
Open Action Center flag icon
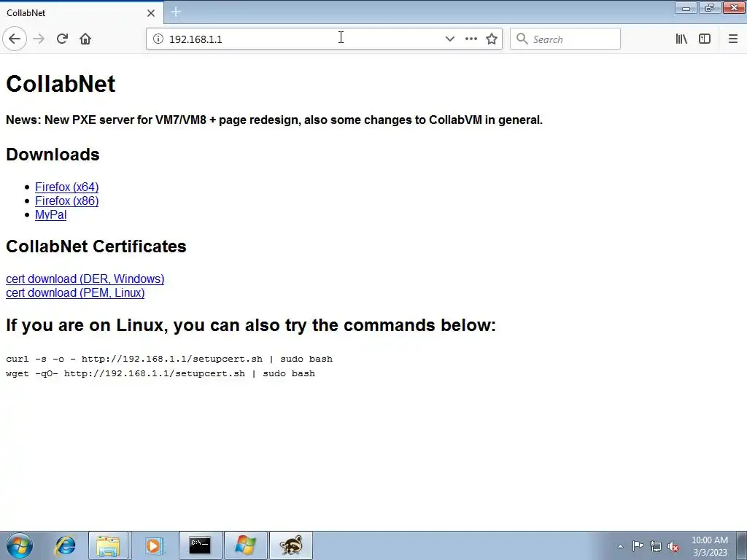point(638,546)
